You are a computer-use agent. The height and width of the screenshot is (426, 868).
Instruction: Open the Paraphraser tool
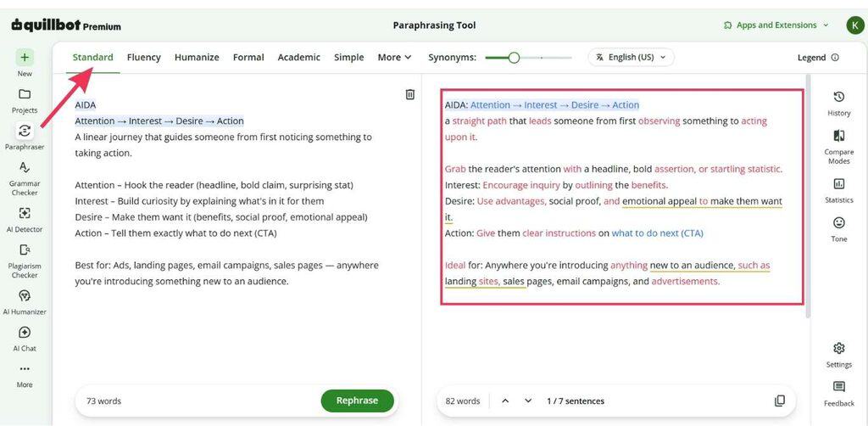pos(25,137)
